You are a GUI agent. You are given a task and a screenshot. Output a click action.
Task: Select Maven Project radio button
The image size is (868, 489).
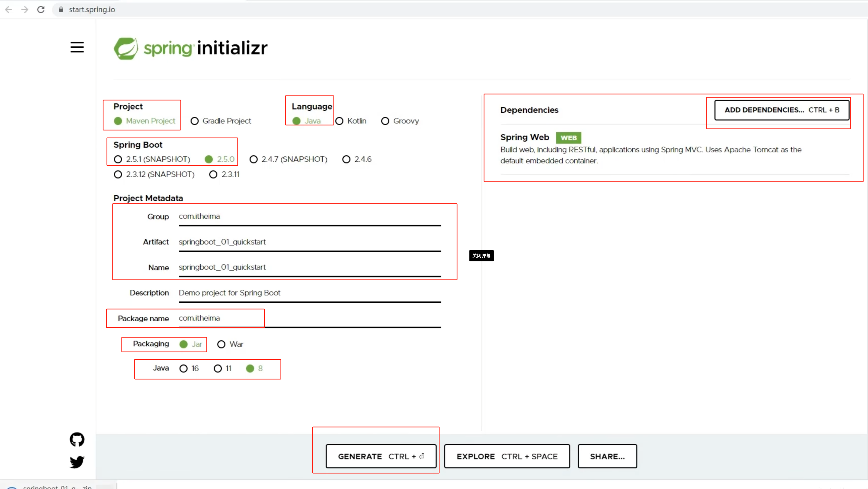coord(144,121)
